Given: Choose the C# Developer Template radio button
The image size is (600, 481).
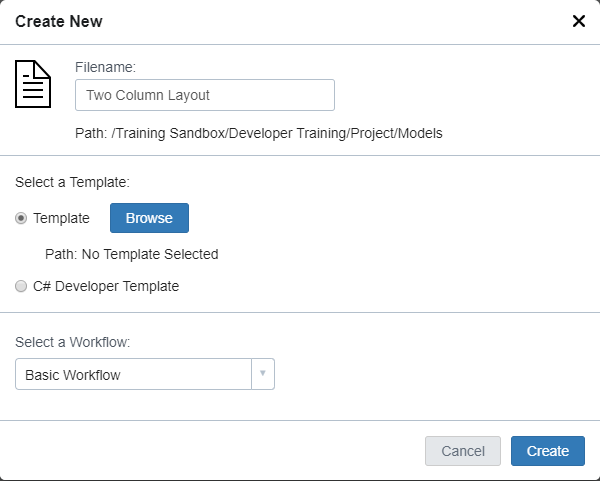Looking at the screenshot, I should (x=21, y=286).
